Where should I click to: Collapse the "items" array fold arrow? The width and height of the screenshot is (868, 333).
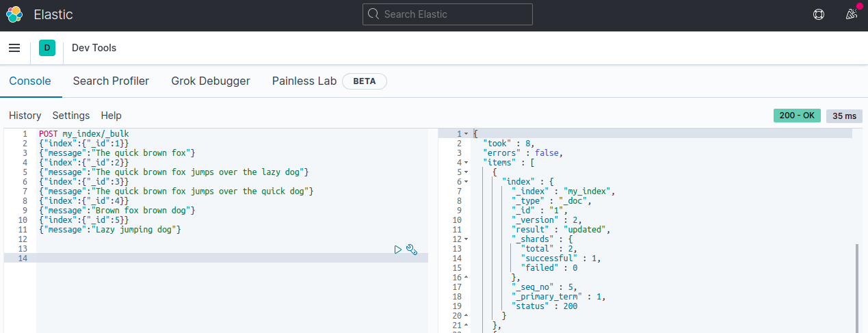(466, 163)
